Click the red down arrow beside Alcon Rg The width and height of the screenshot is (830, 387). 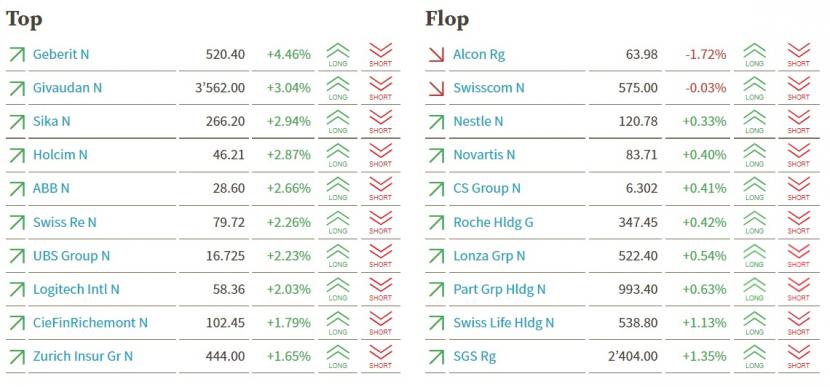click(x=437, y=54)
